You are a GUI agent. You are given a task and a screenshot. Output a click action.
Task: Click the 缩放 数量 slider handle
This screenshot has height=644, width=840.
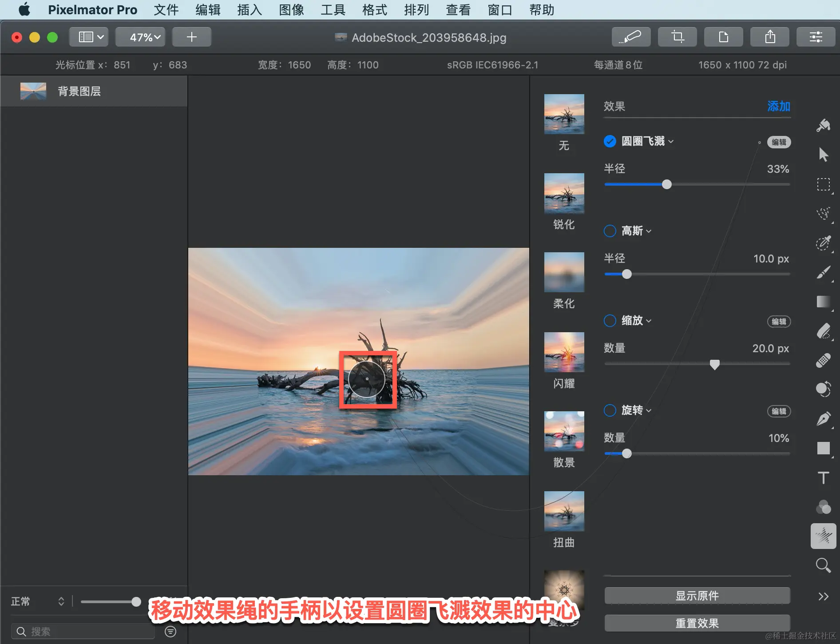click(715, 364)
